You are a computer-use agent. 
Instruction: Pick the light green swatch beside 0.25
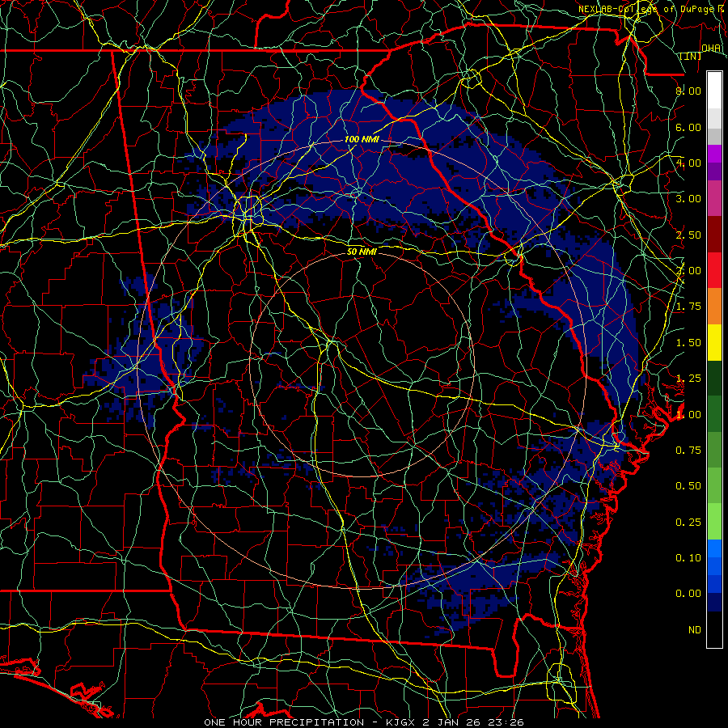coord(714,522)
